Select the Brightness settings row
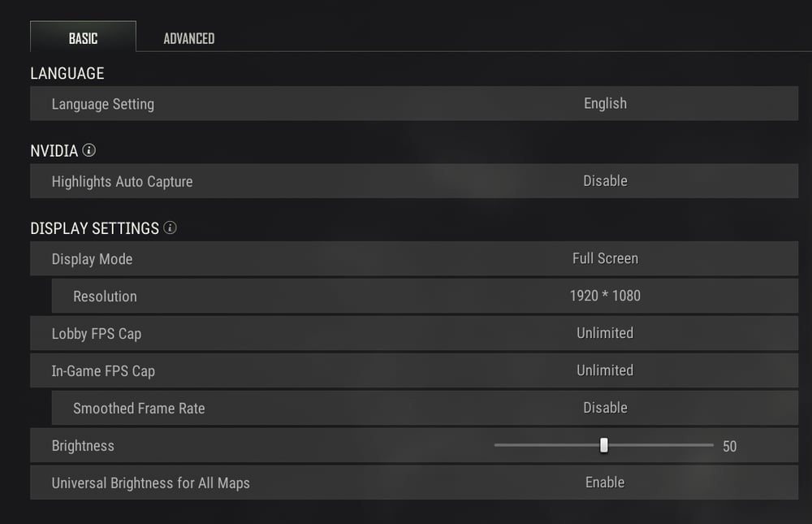This screenshot has width=812, height=524. [244, 445]
